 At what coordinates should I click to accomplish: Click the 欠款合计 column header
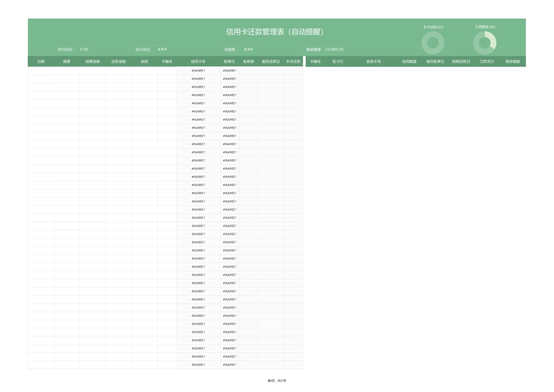click(487, 61)
